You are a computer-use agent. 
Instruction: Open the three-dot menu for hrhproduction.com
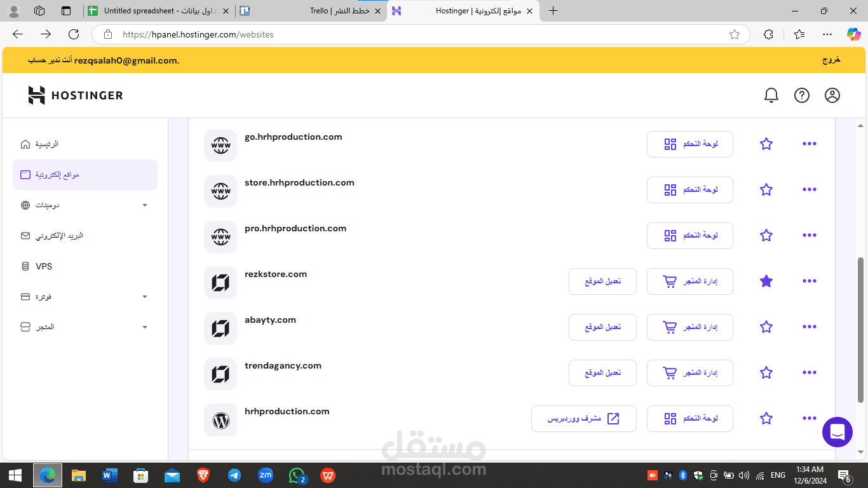[810, 419]
